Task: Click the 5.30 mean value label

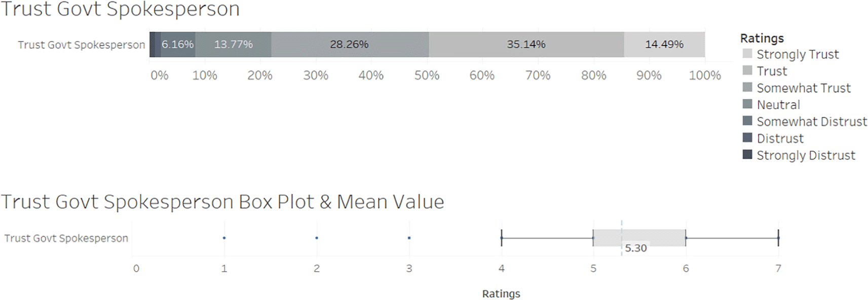Action: pos(635,248)
